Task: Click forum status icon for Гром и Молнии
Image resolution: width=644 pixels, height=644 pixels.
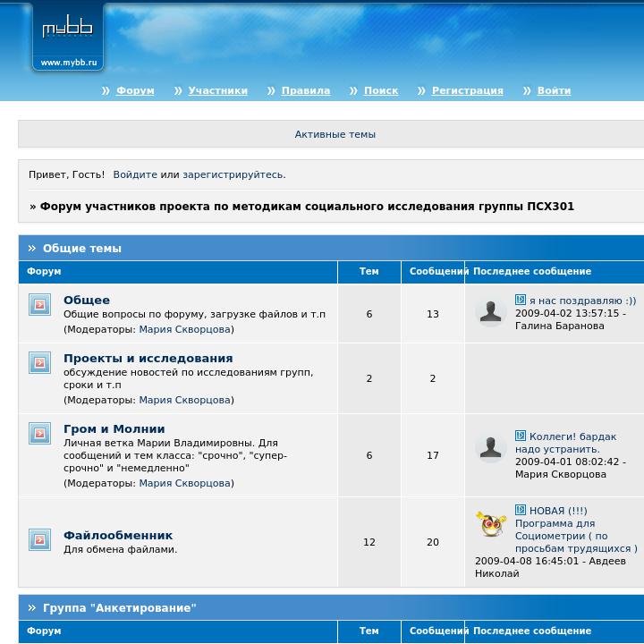Action: [40, 433]
